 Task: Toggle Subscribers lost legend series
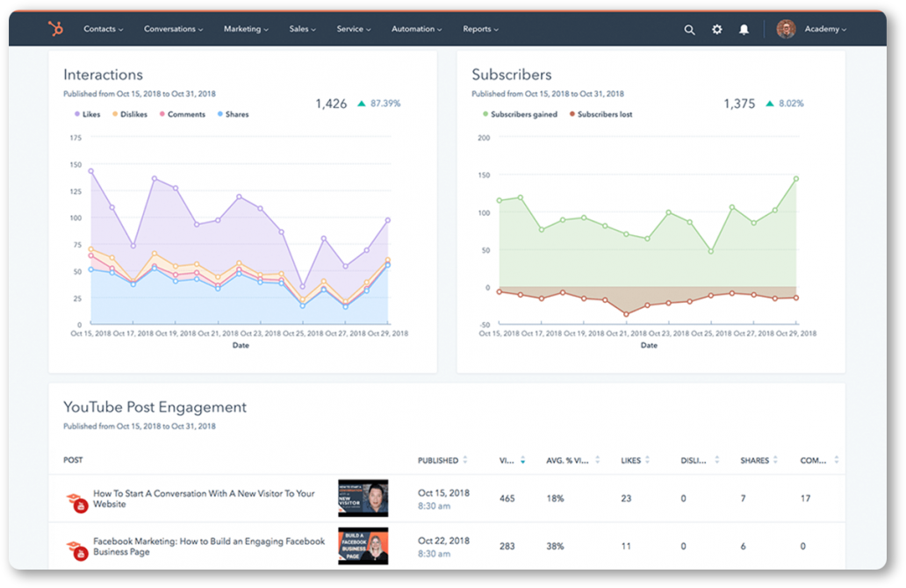click(x=600, y=114)
